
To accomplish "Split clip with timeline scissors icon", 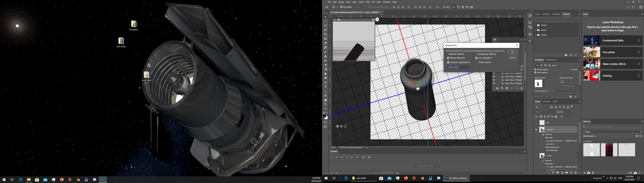I will point(363,157).
